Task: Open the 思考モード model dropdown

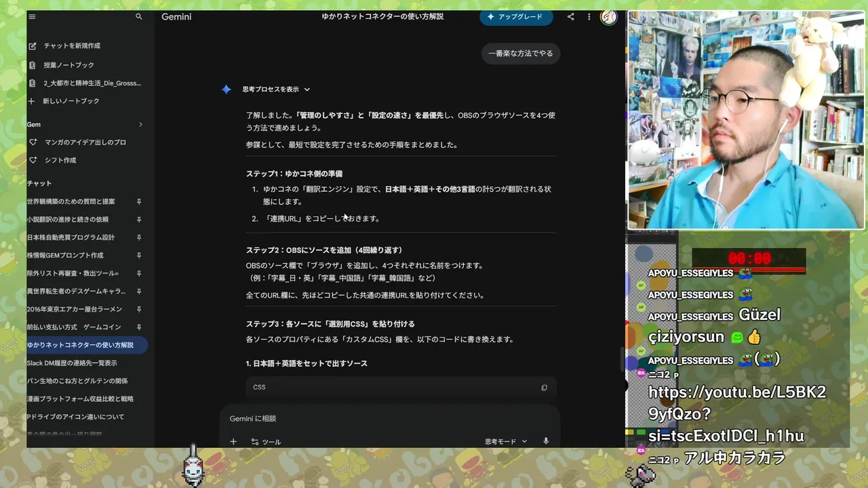Action: [x=506, y=441]
